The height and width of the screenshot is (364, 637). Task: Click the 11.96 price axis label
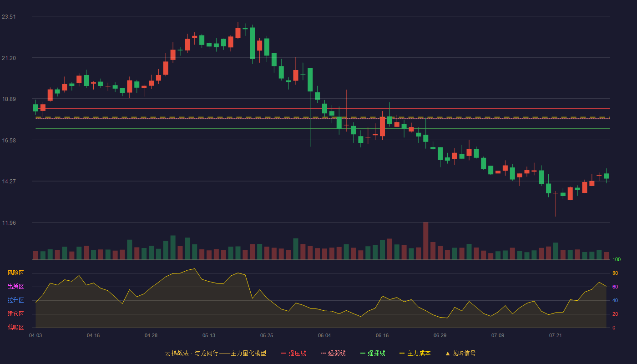point(9,223)
